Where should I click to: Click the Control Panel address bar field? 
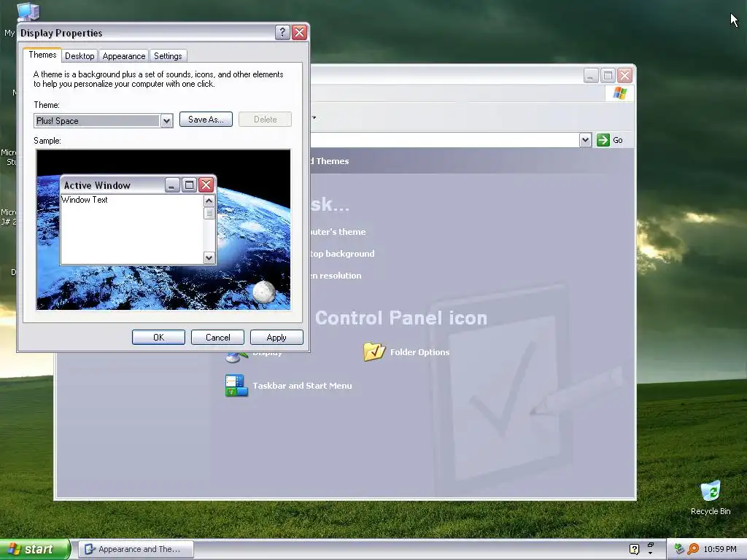444,140
